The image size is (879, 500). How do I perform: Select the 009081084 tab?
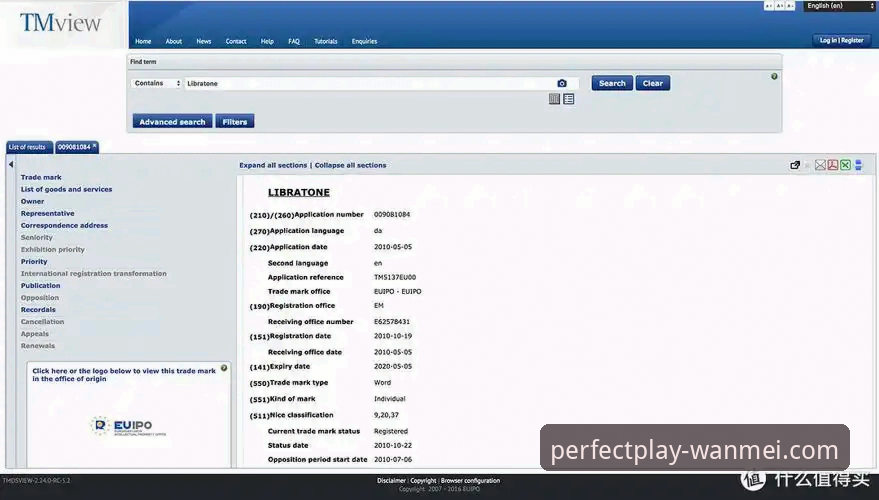[x=73, y=147]
